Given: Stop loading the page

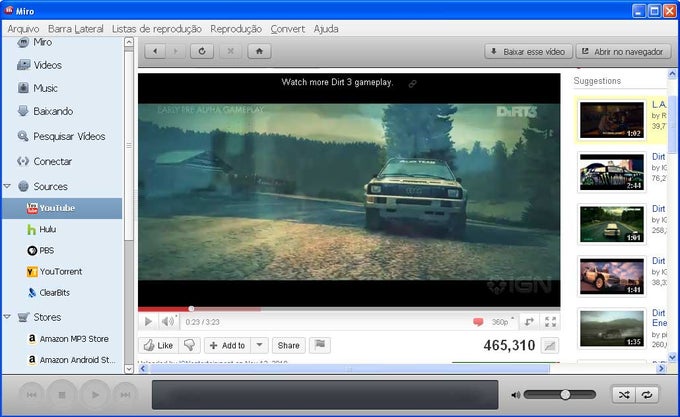Looking at the screenshot, I should coord(230,51).
